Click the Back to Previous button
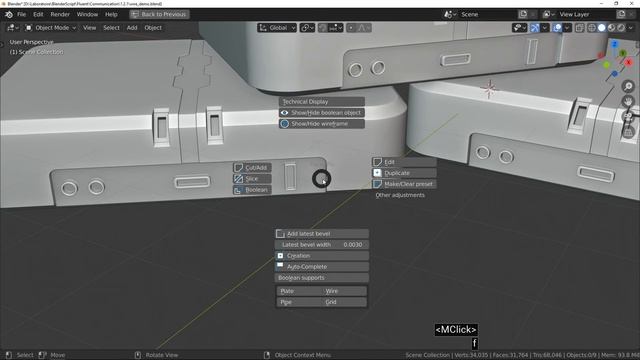640x360 pixels. pyautogui.click(x=159, y=14)
